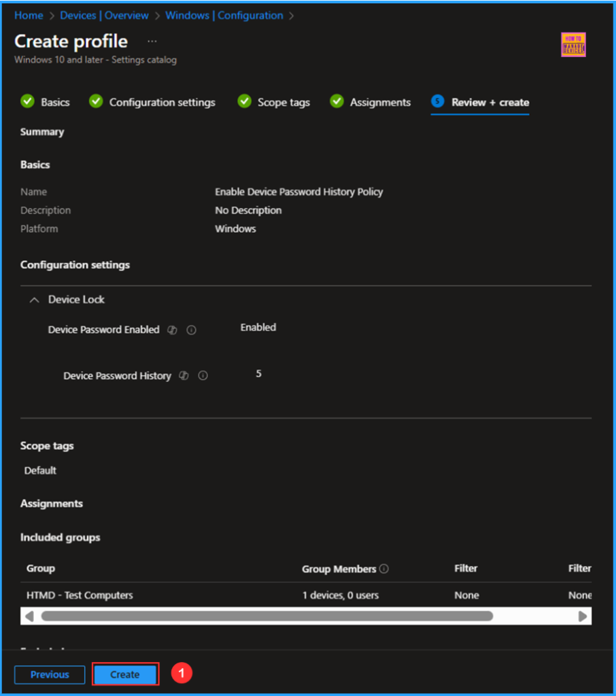Click policy name 'Enable Device Password History Policy'
Image resolution: width=616 pixels, height=696 pixels.
pyautogui.click(x=299, y=192)
